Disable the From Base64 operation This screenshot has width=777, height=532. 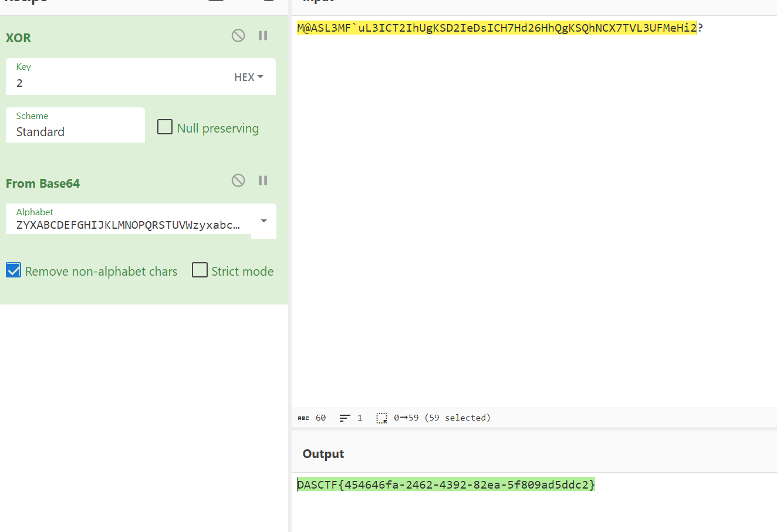click(x=238, y=181)
